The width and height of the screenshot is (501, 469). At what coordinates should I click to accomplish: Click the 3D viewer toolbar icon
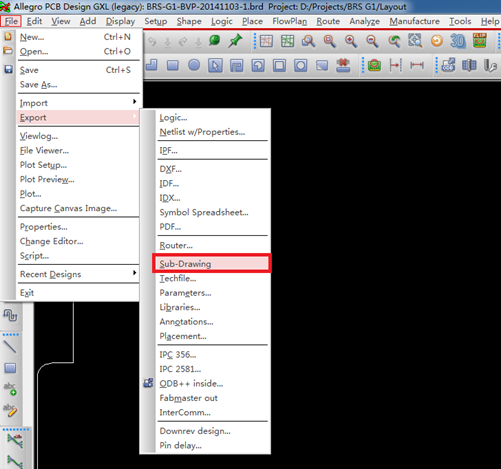click(458, 41)
